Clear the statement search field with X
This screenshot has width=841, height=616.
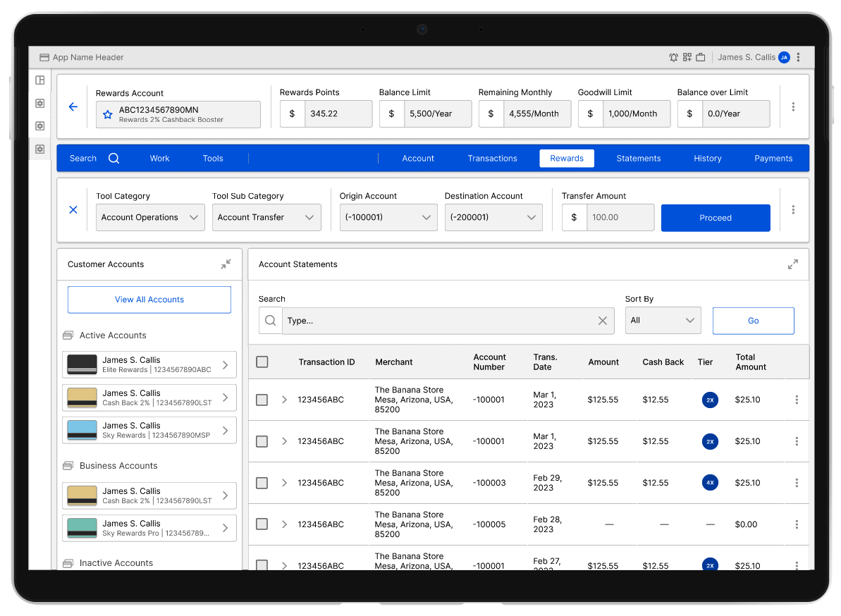tap(603, 321)
